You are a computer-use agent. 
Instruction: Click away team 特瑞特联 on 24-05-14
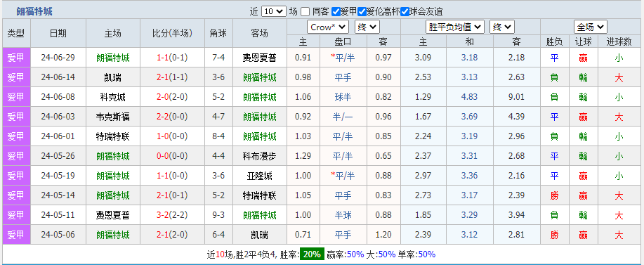tap(260, 195)
